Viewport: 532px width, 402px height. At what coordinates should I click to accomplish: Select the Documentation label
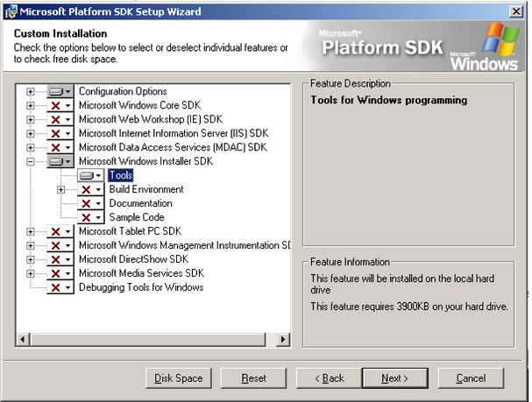[x=140, y=203]
